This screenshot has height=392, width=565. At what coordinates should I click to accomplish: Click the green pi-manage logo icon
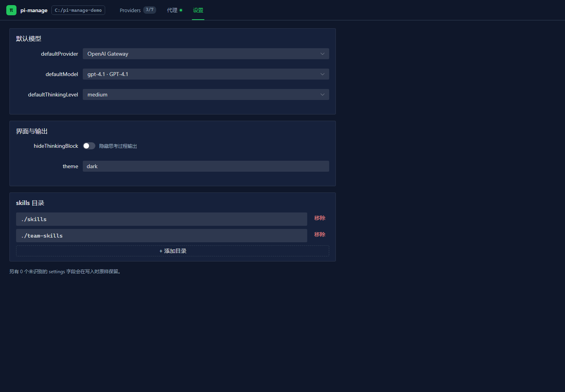[x=11, y=10]
